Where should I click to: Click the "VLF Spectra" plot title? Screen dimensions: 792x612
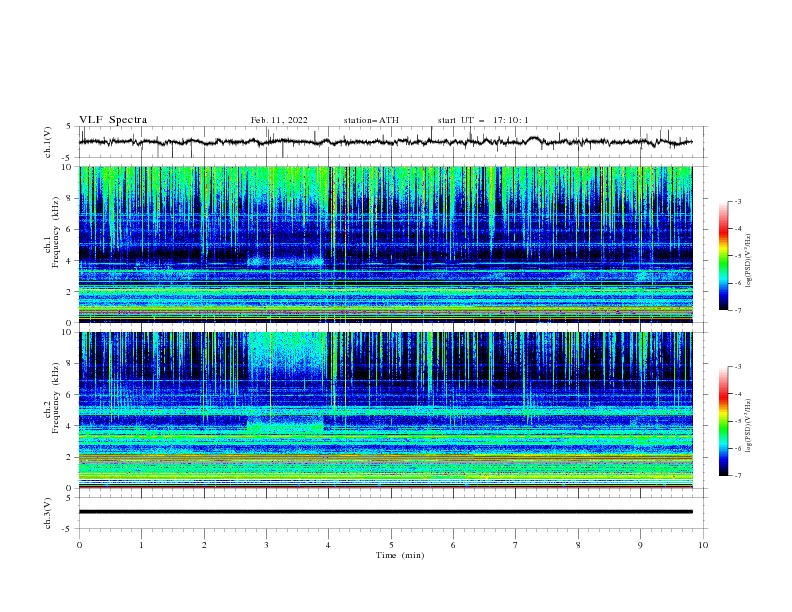tap(113, 120)
